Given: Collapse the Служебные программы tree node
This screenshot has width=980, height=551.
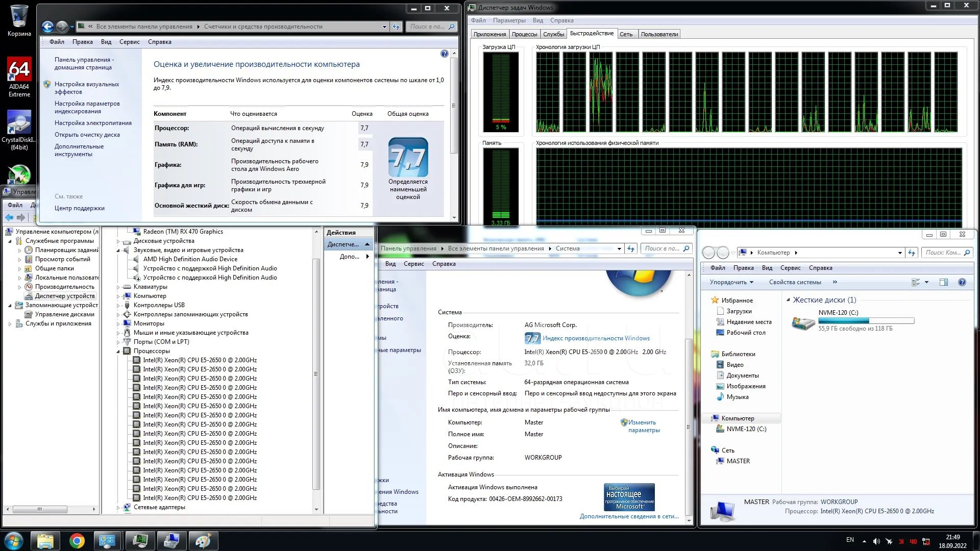Looking at the screenshot, I should pos(10,241).
